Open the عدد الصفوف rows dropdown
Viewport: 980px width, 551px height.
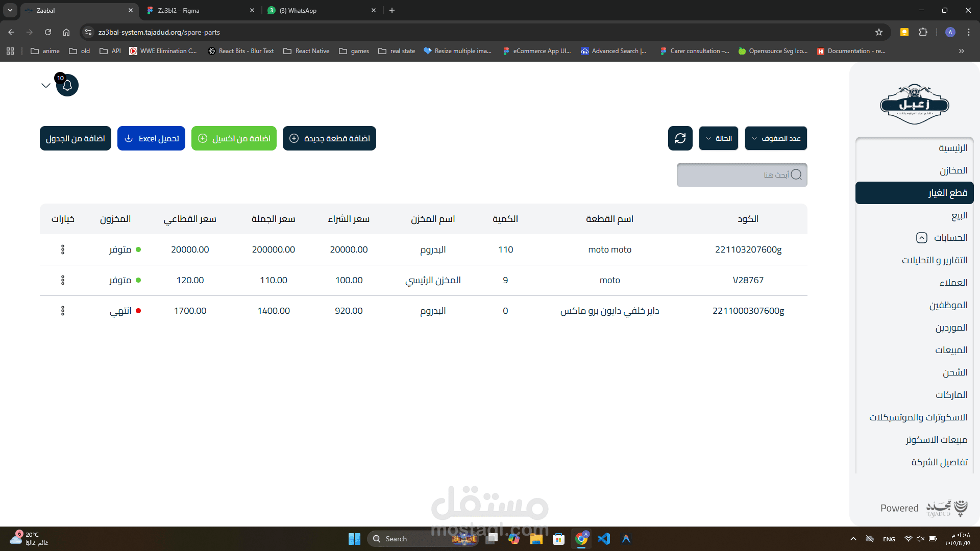click(x=775, y=138)
